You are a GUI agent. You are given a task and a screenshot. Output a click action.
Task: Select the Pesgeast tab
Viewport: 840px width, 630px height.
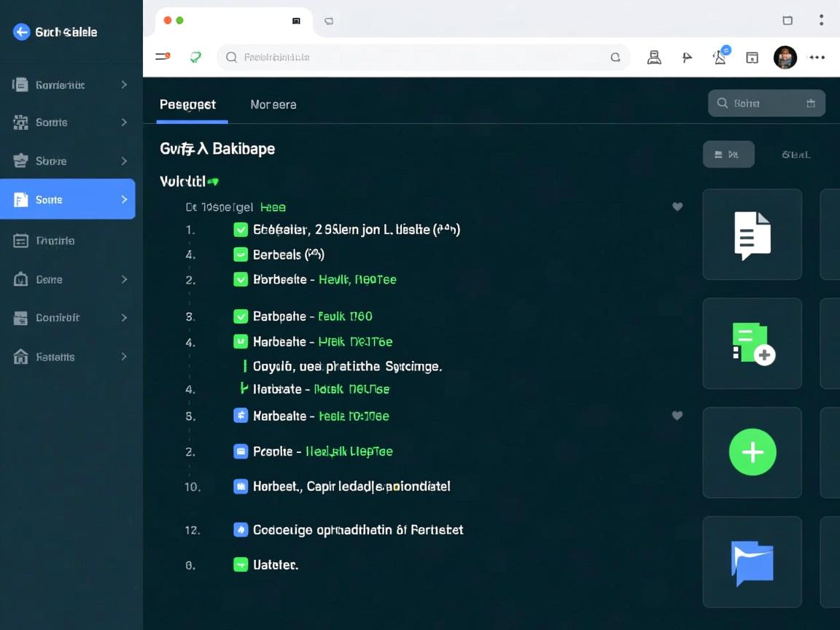[x=187, y=104]
